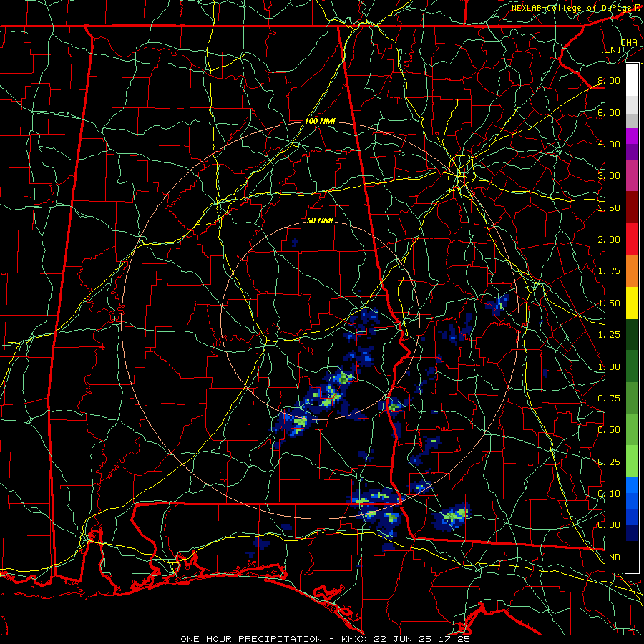Click the "NEXLAB-College of DuPage" credit text
This screenshot has height=644, width=644.
coord(571,8)
